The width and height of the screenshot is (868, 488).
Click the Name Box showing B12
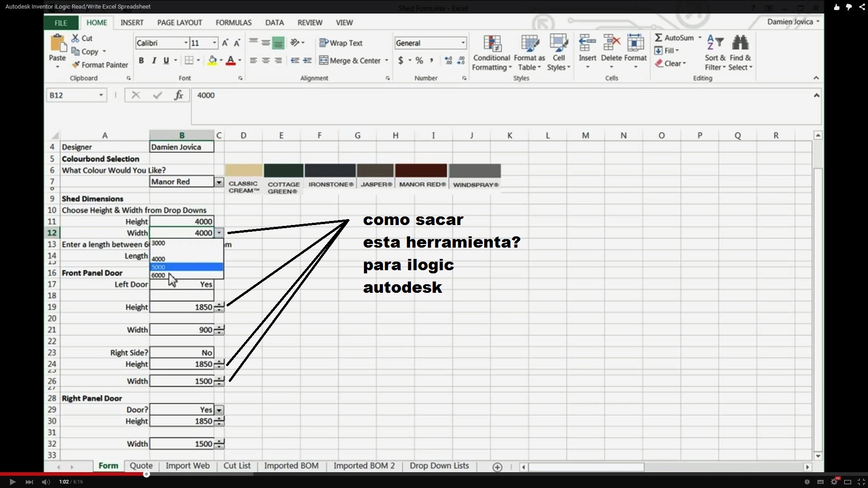point(72,95)
